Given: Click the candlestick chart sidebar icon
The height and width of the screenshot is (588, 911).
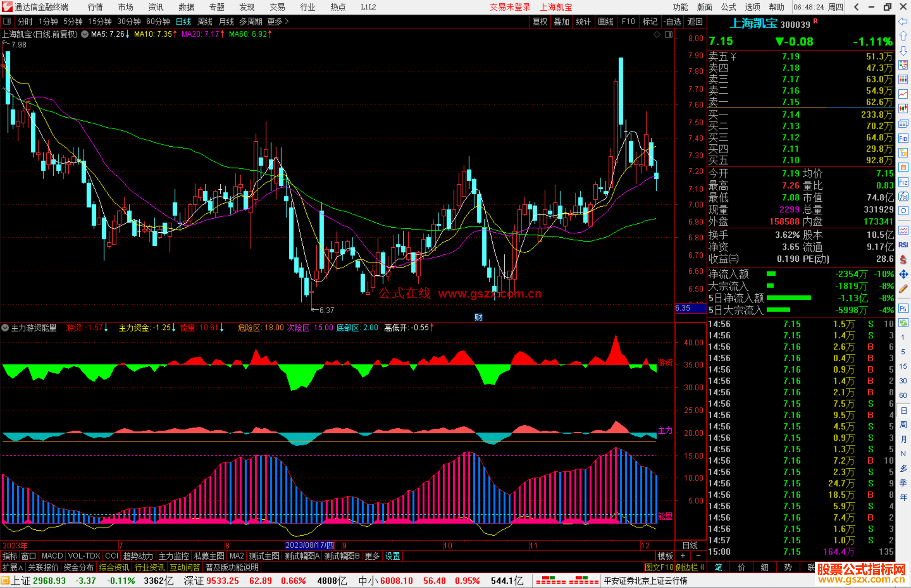Looking at the screenshot, I should tap(903, 109).
